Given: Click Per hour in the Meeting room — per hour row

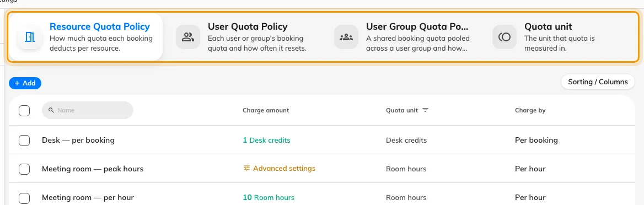Looking at the screenshot, I should 530,198.
